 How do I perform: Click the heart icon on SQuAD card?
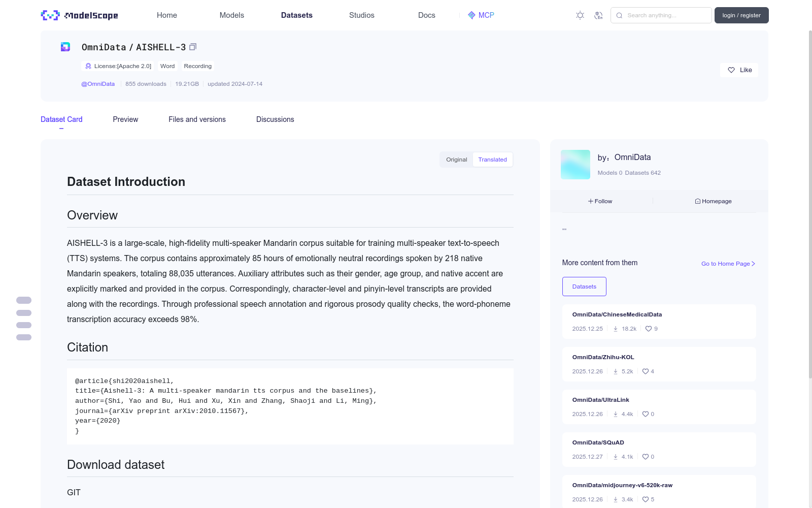point(646,457)
